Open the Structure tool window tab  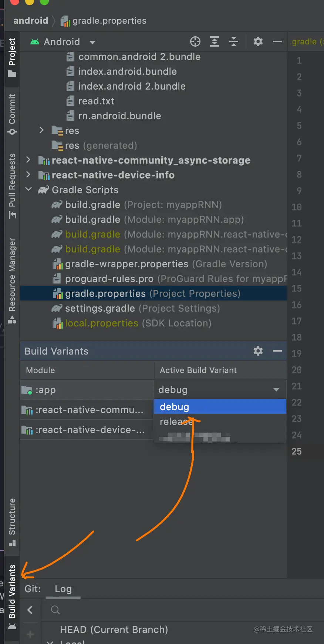click(12, 522)
